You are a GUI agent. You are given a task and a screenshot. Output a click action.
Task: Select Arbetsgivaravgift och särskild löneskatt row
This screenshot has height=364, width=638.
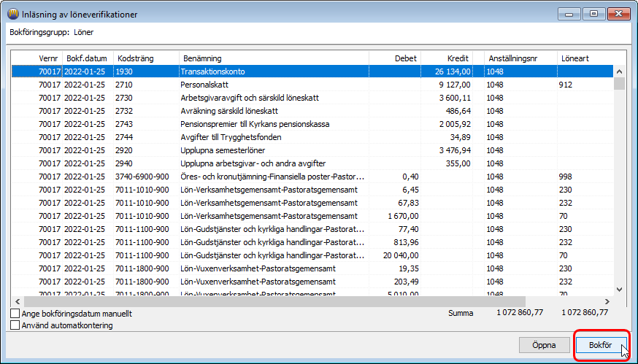coord(312,98)
